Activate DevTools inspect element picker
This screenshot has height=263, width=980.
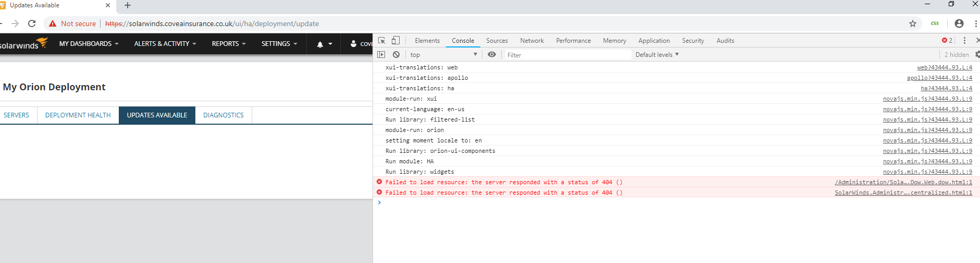point(382,40)
